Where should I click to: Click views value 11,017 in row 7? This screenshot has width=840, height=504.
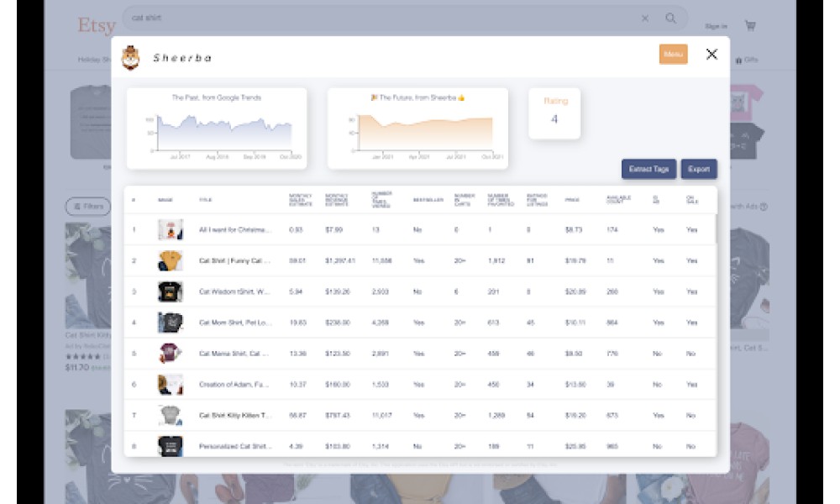pos(382,416)
